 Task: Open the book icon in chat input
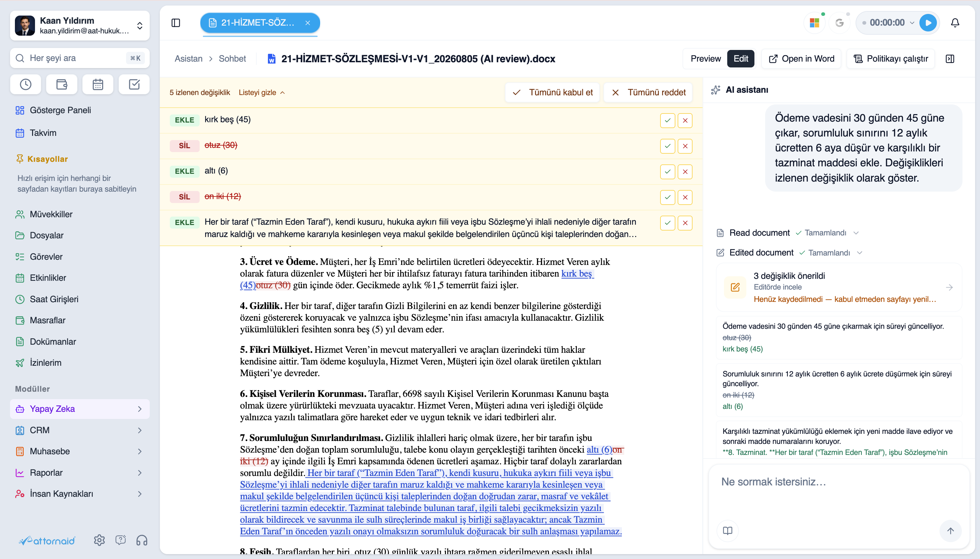click(x=728, y=530)
